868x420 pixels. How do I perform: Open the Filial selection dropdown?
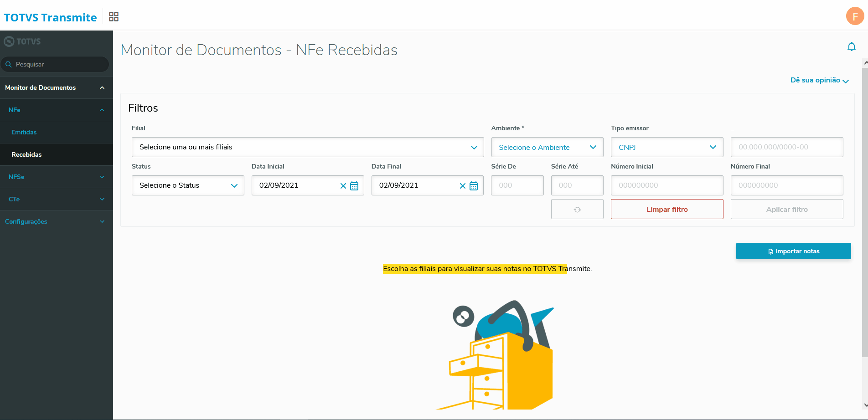(308, 147)
